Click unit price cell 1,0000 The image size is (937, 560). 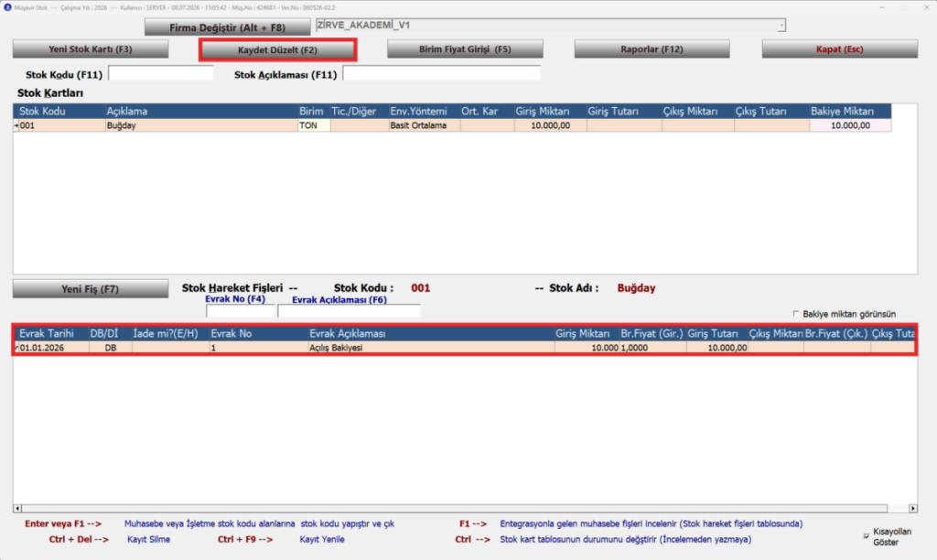point(652,348)
